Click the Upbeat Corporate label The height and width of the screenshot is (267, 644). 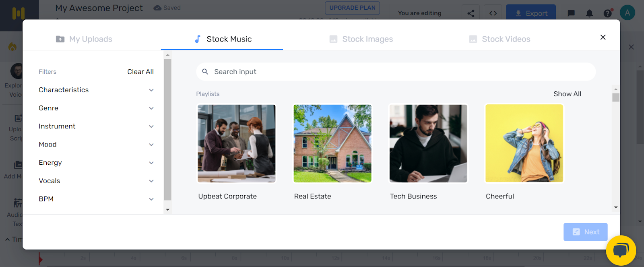pos(227,196)
